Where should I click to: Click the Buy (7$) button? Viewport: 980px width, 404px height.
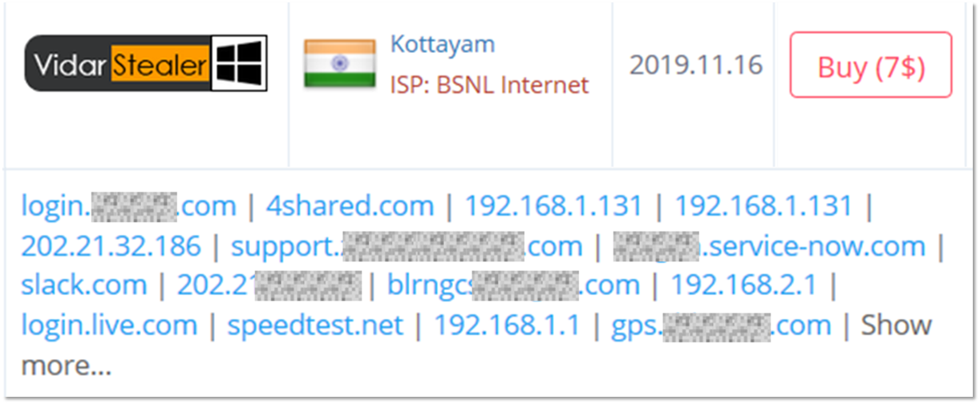[871, 66]
